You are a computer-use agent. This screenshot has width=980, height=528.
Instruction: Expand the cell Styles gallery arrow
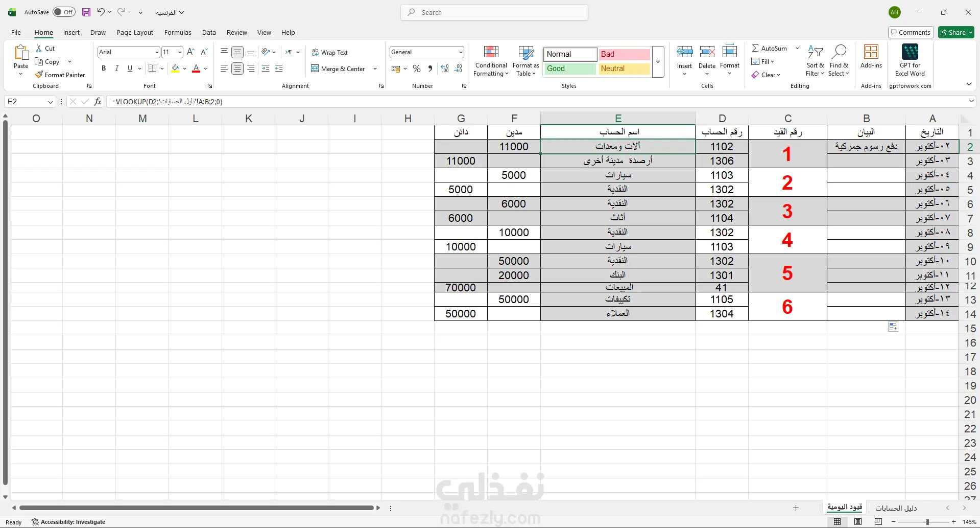[658, 61]
